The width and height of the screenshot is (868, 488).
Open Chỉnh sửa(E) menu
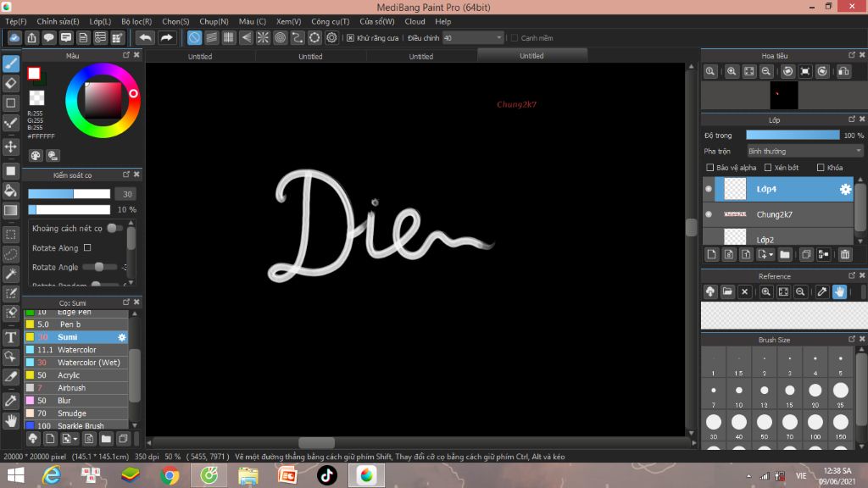click(x=58, y=21)
